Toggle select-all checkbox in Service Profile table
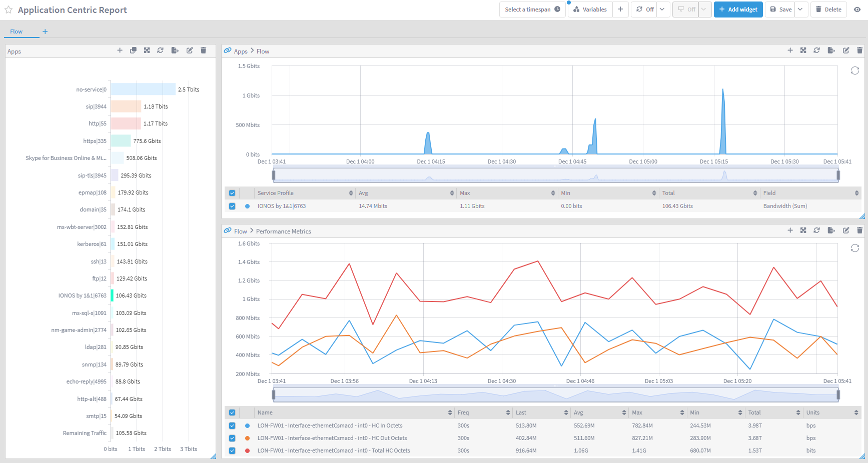The height and width of the screenshot is (463, 868). [x=232, y=193]
